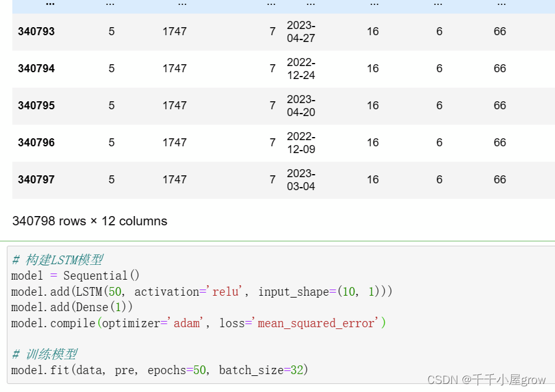This screenshot has height=392, width=555.
Task: Click value 5 in row 340794
Action: (x=112, y=69)
